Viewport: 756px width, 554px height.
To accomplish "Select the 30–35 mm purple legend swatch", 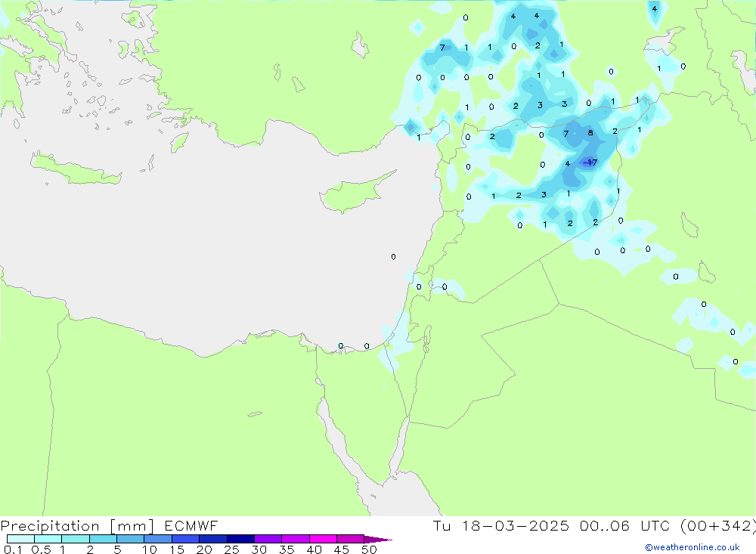I will pyautogui.click(x=268, y=539).
